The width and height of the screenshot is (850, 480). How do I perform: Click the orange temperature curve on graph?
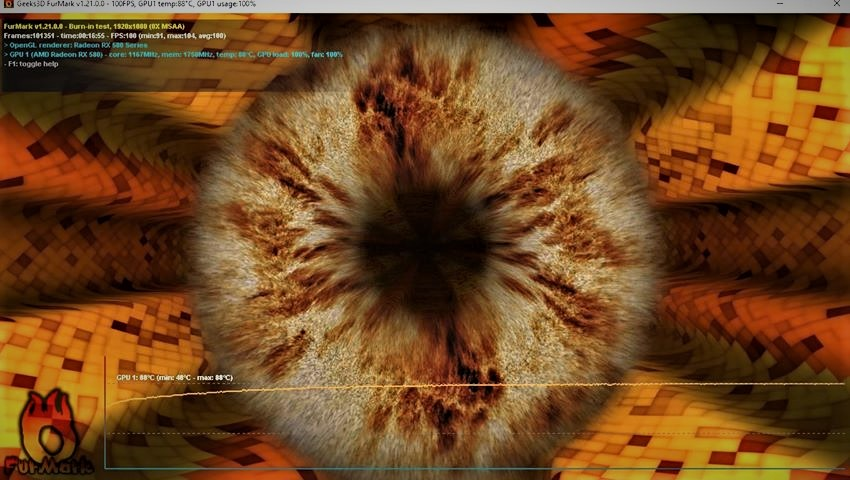[500, 385]
